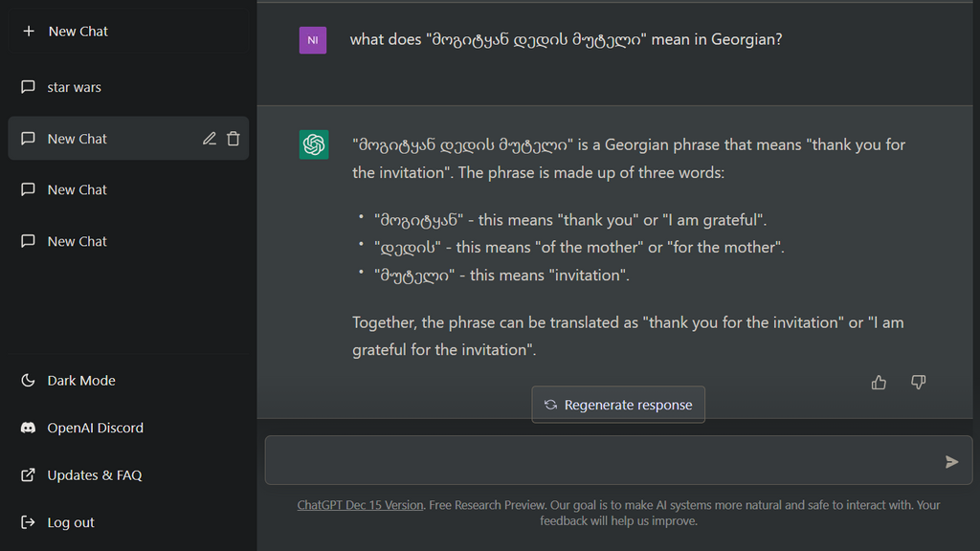
Task: Click the plus icon beside New Chat
Action: click(x=29, y=32)
